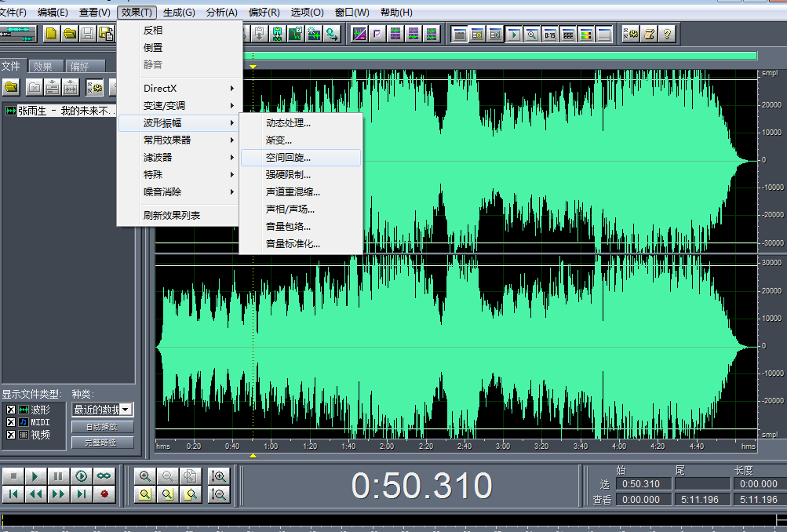Zoom out vertically with arrow minus magnifier
This screenshot has width=787, height=532.
coord(219,494)
